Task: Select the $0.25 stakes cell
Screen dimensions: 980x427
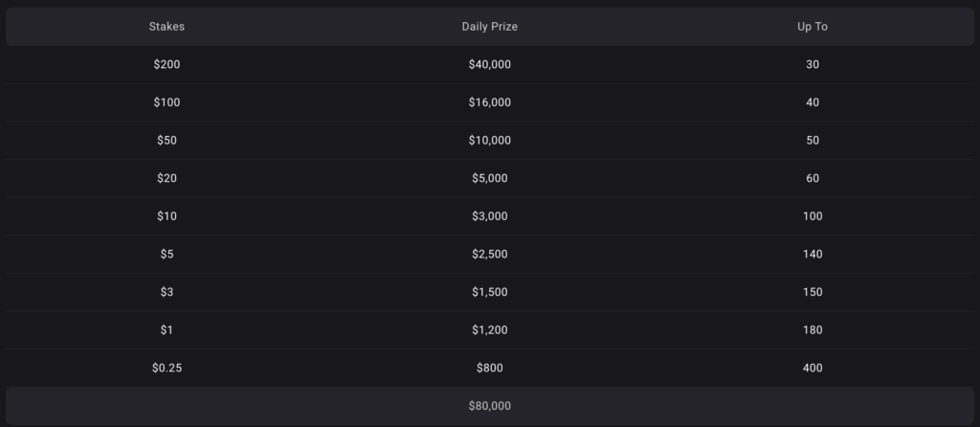Action: click(x=167, y=369)
